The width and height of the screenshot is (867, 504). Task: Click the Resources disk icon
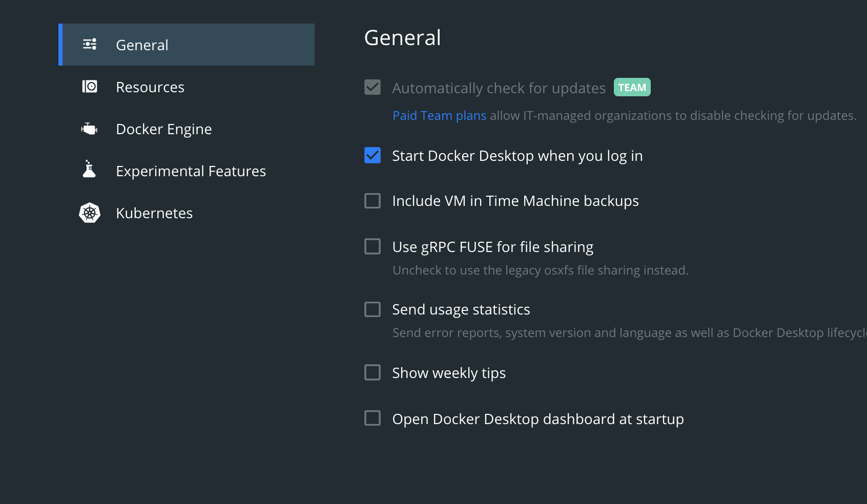click(x=90, y=87)
